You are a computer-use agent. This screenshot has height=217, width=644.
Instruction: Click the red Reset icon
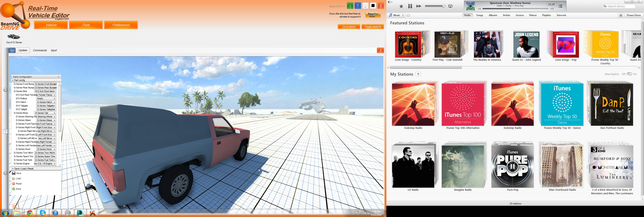click(13, 184)
